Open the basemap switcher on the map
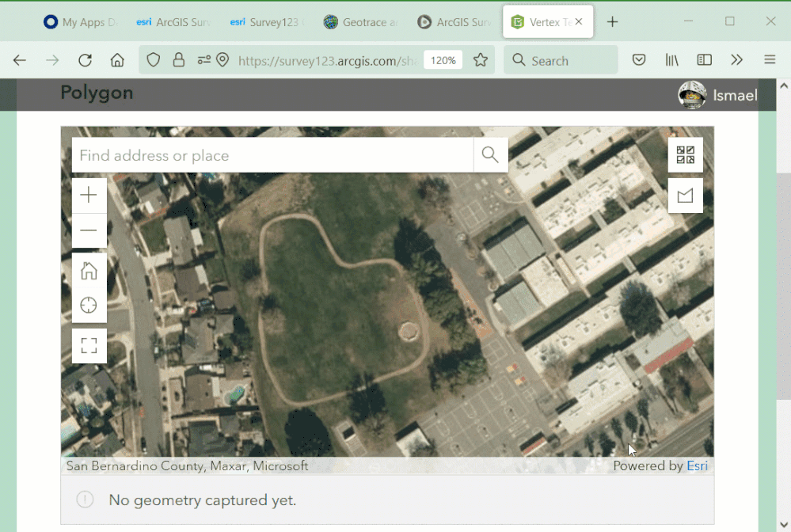This screenshot has width=791, height=532. 684,154
